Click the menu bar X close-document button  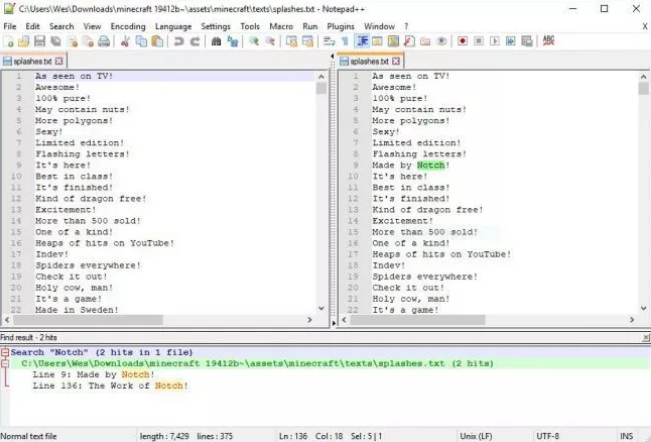(x=645, y=26)
